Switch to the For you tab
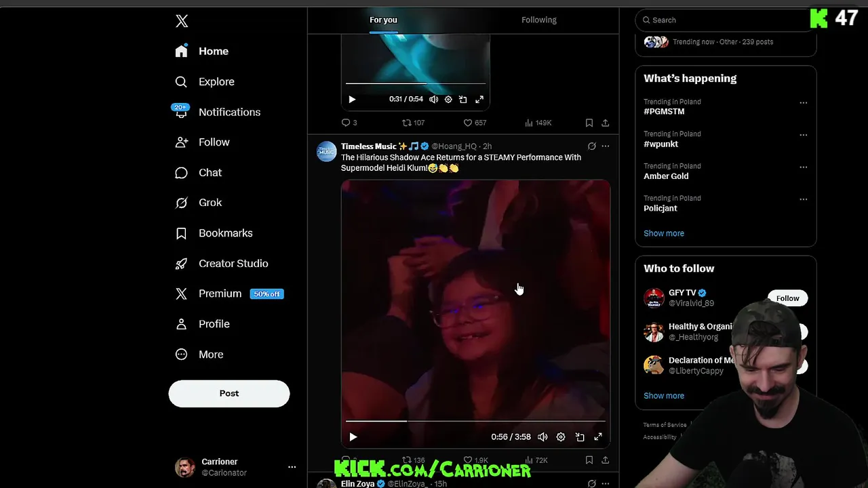 [x=384, y=20]
